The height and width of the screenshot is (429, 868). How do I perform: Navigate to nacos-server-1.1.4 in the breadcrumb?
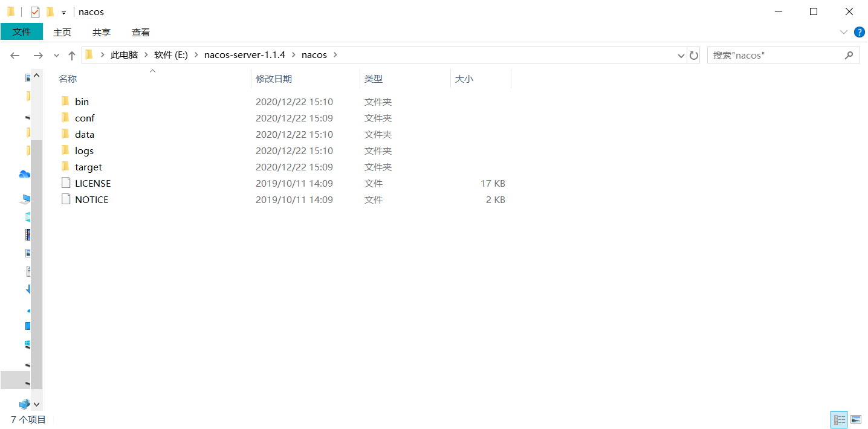tap(245, 55)
